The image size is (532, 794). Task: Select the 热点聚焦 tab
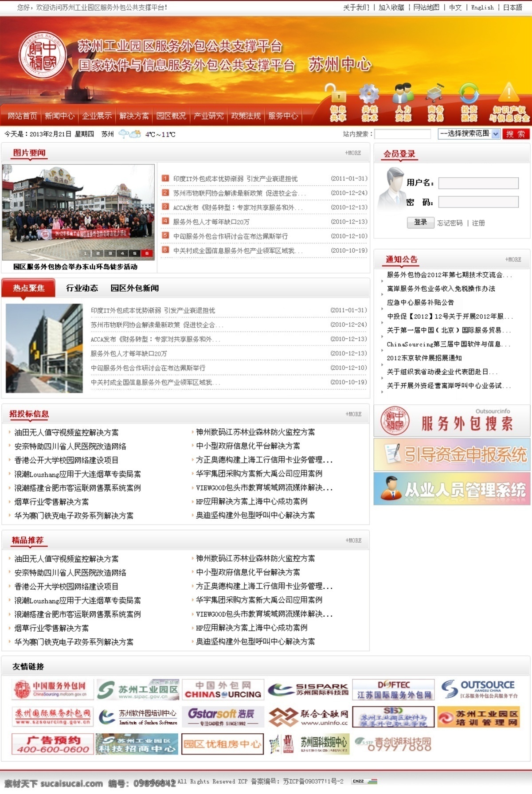coord(29,288)
